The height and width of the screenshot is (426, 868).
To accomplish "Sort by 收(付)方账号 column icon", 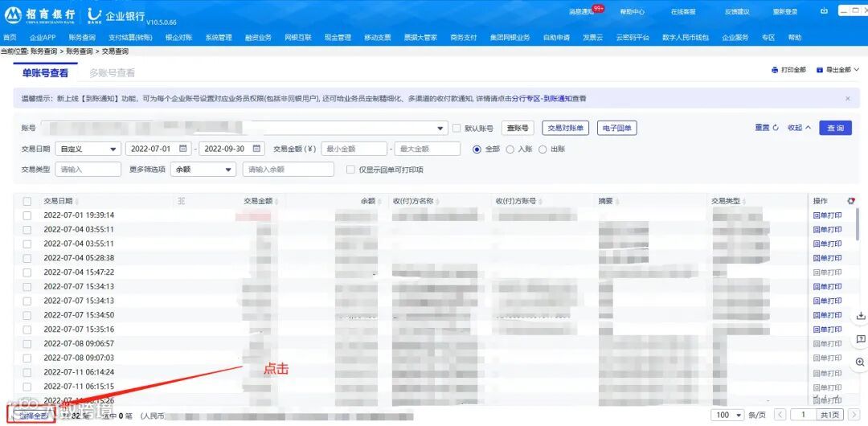I will click(538, 201).
